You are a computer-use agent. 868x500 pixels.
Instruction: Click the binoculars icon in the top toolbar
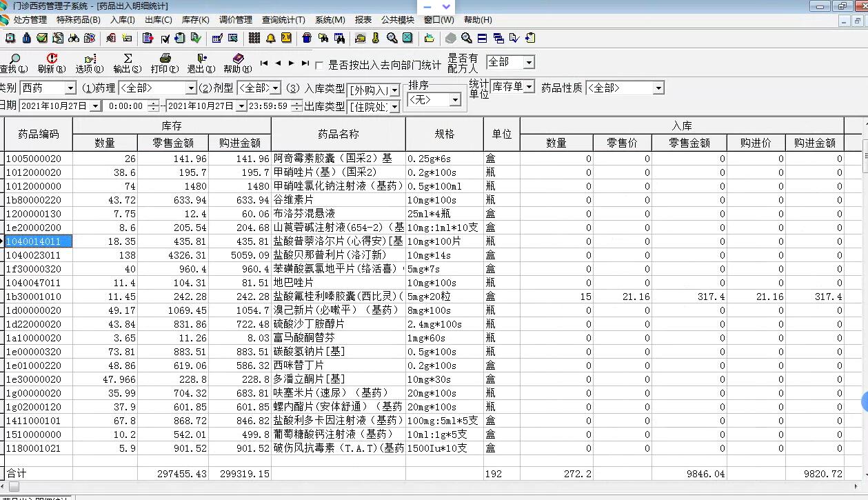point(74,38)
